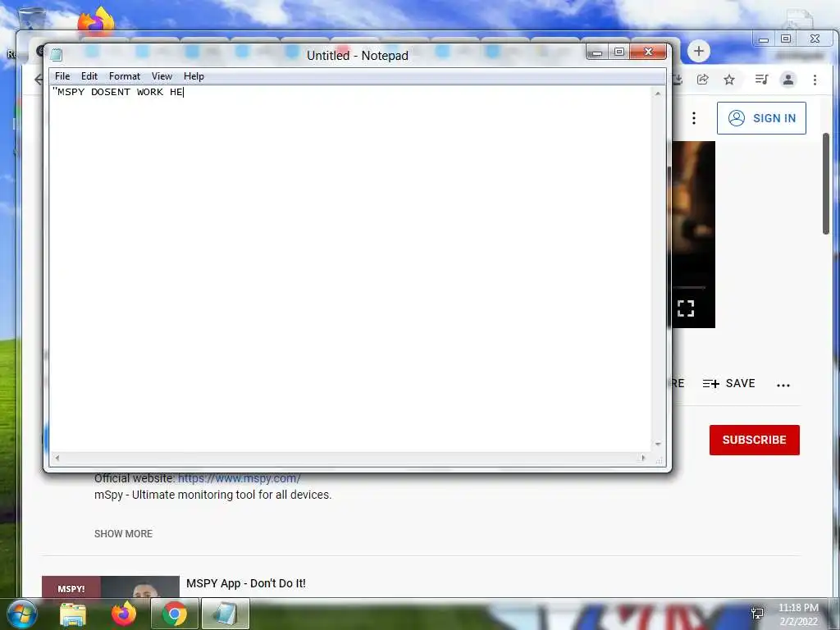Image resolution: width=840 pixels, height=630 pixels.
Task: Click the MSPY! video thumbnail
Action: [111, 587]
